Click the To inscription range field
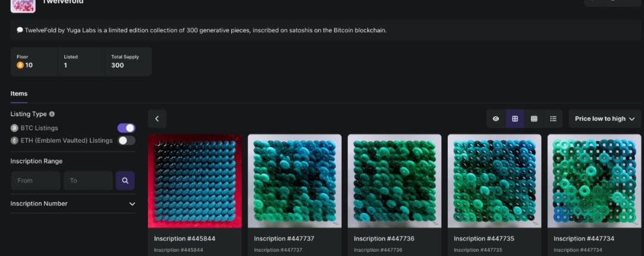This screenshot has width=644, height=256. click(88, 180)
